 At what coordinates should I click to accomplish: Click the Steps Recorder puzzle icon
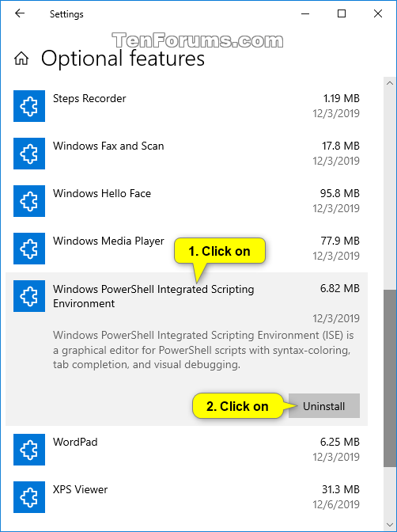pos(29,106)
